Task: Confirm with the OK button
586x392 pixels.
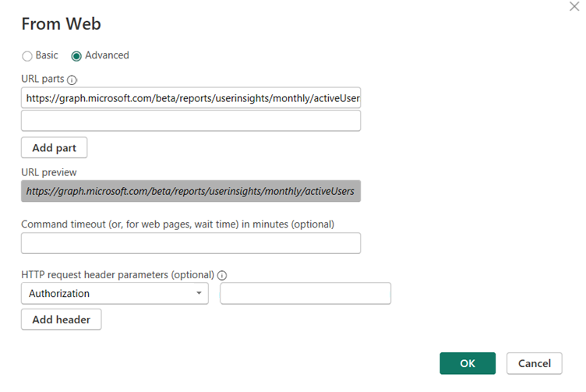Action: click(x=468, y=363)
